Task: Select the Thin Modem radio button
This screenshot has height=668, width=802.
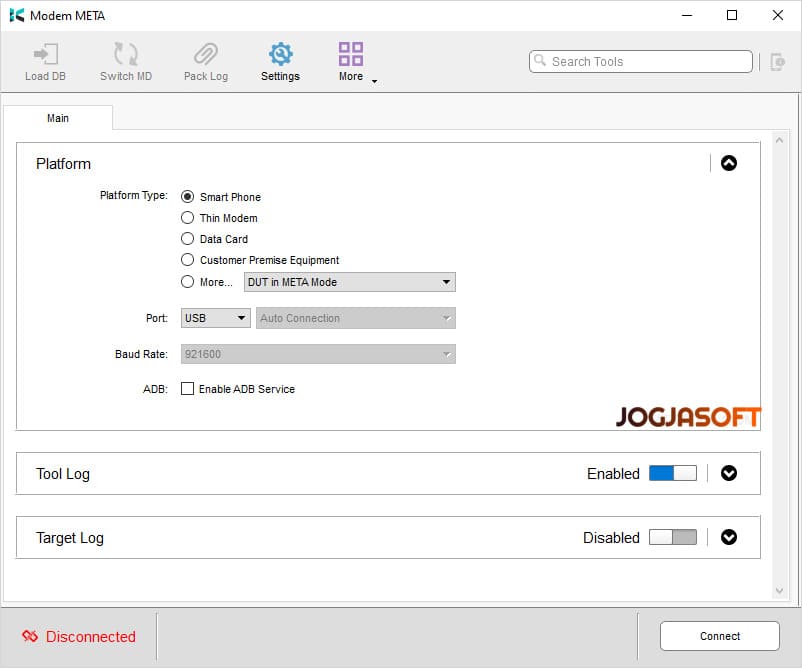Action: pyautogui.click(x=187, y=218)
